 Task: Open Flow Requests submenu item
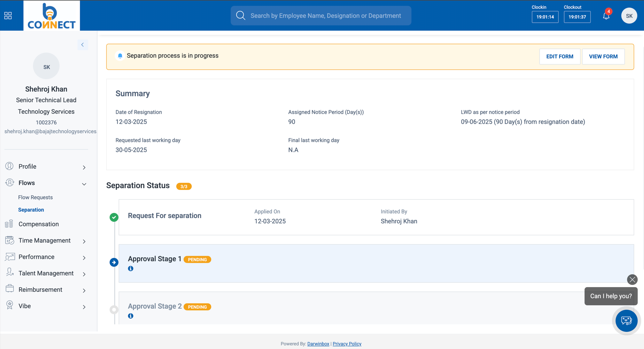pos(35,198)
